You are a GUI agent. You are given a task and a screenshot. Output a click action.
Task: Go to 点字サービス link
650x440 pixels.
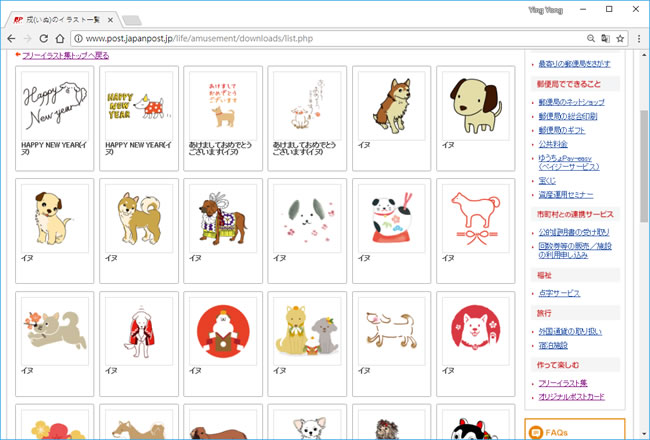tap(559, 293)
